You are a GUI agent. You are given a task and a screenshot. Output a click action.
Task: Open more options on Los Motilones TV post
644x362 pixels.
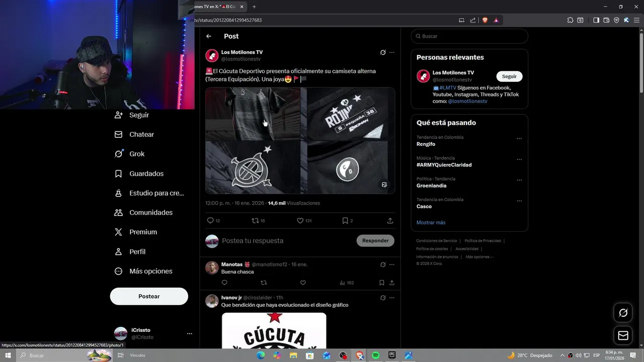[392, 52]
